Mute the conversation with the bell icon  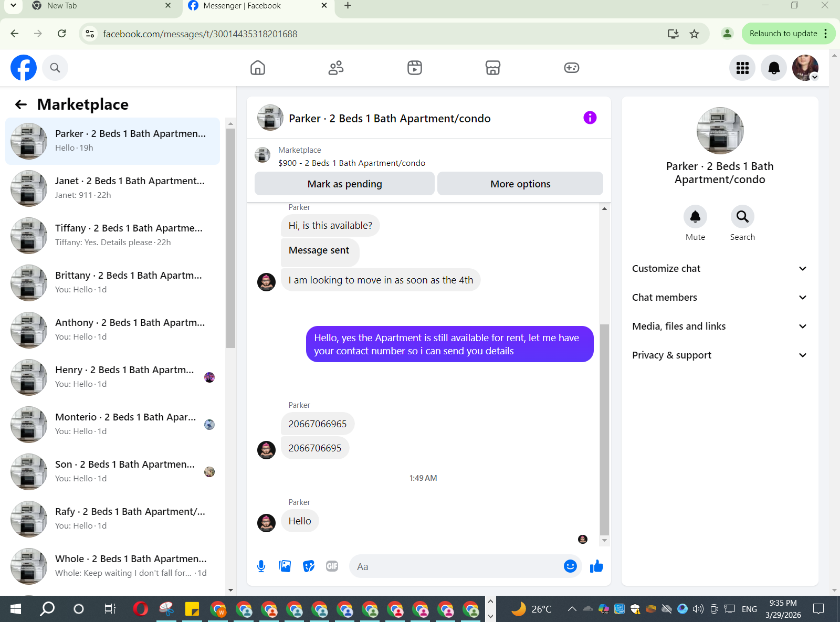pyautogui.click(x=695, y=216)
